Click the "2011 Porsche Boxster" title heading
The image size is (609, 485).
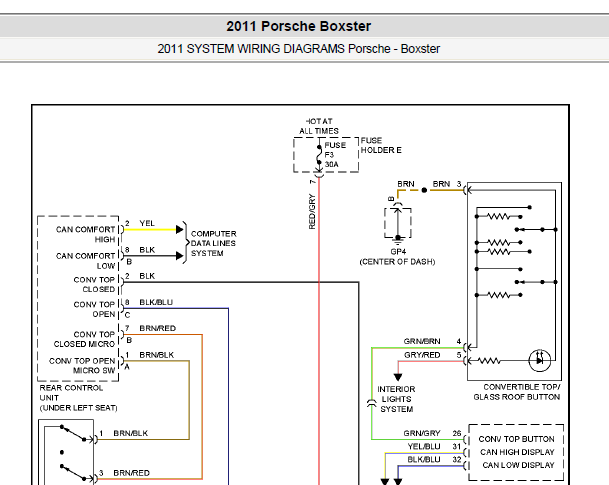pyautogui.click(x=298, y=26)
